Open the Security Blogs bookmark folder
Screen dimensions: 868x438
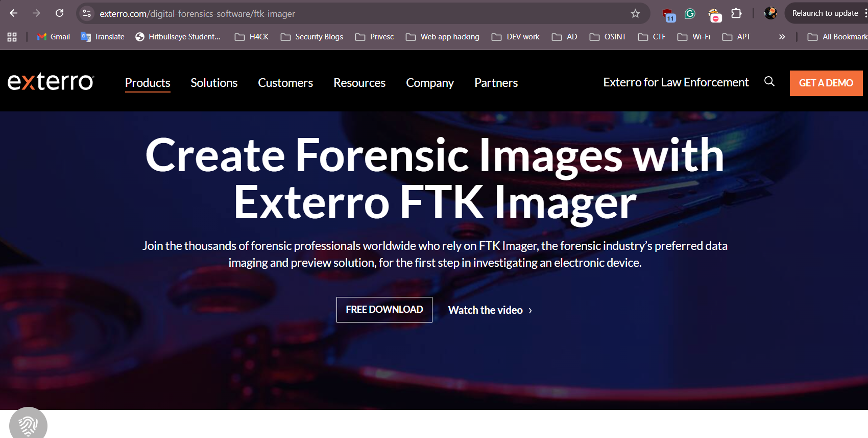pyautogui.click(x=312, y=37)
